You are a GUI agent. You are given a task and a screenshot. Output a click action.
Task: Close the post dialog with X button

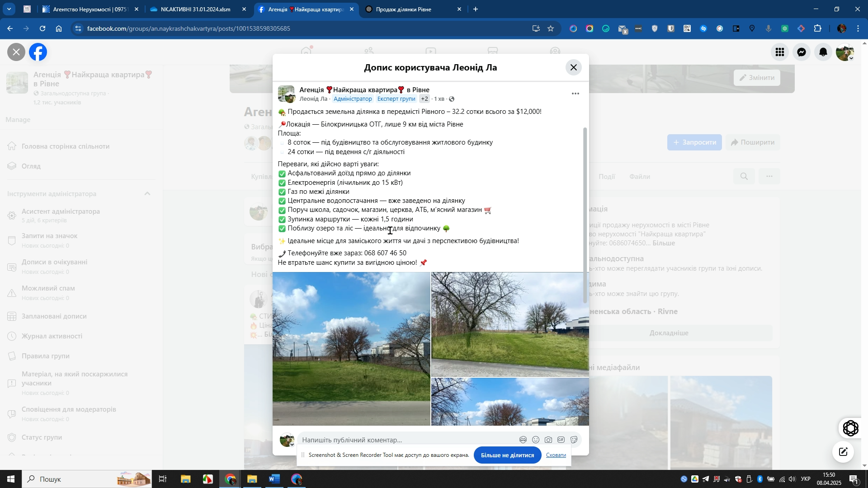tap(573, 67)
